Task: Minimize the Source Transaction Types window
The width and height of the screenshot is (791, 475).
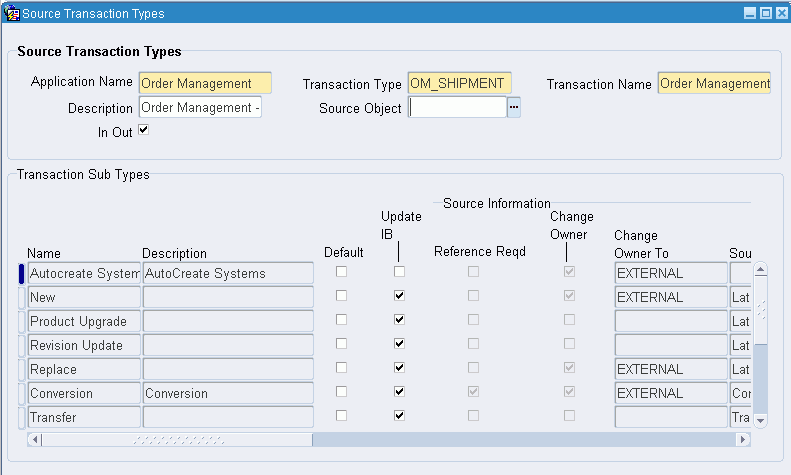Action: (750, 13)
